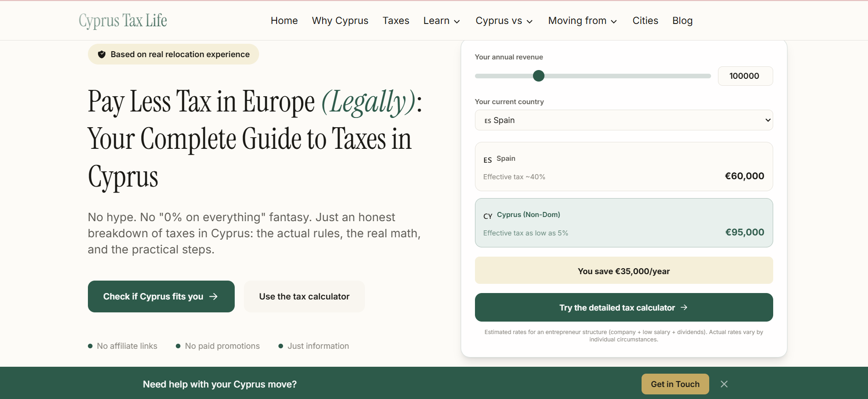868x399 pixels.
Task: Click the annual revenue number field
Action: (745, 76)
